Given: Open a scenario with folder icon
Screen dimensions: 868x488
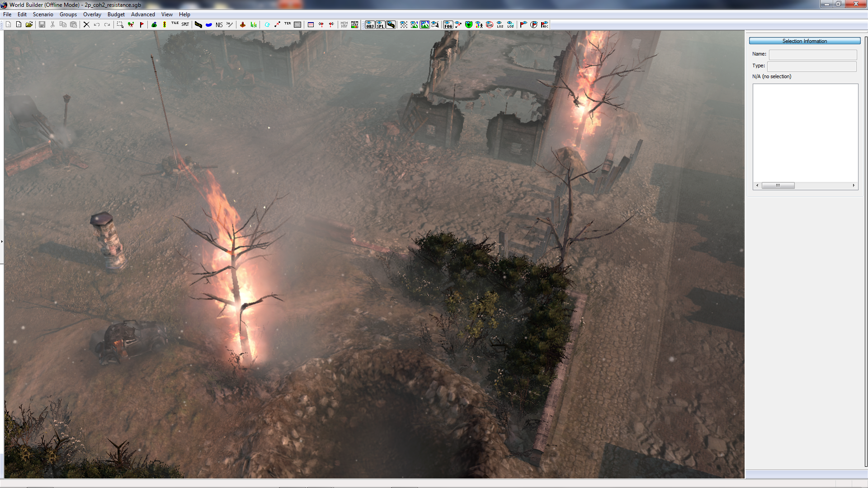Looking at the screenshot, I should pyautogui.click(x=29, y=24).
